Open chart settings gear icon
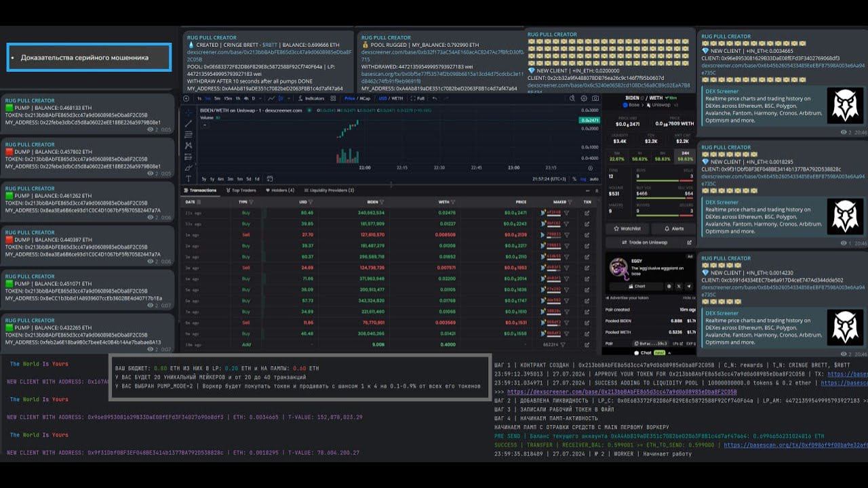Screen dimensions: 868x488 pyautogui.click(x=584, y=98)
